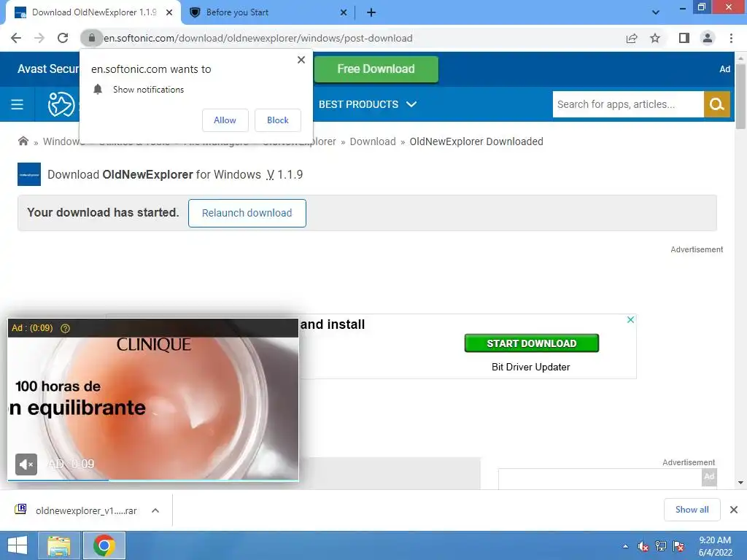Expand the download item options chevron
Image resolution: width=747 pixels, height=560 pixels.
point(155,510)
